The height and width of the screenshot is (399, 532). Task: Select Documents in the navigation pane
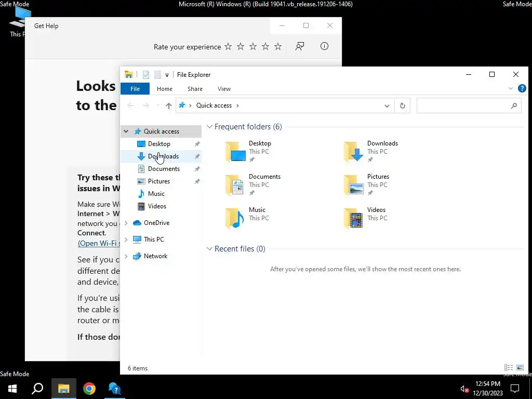click(x=164, y=169)
